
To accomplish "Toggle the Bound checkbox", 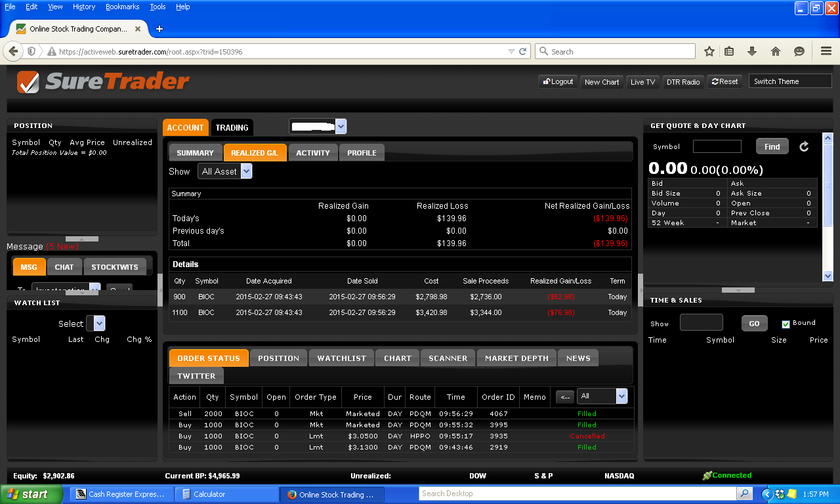I will pyautogui.click(x=786, y=324).
